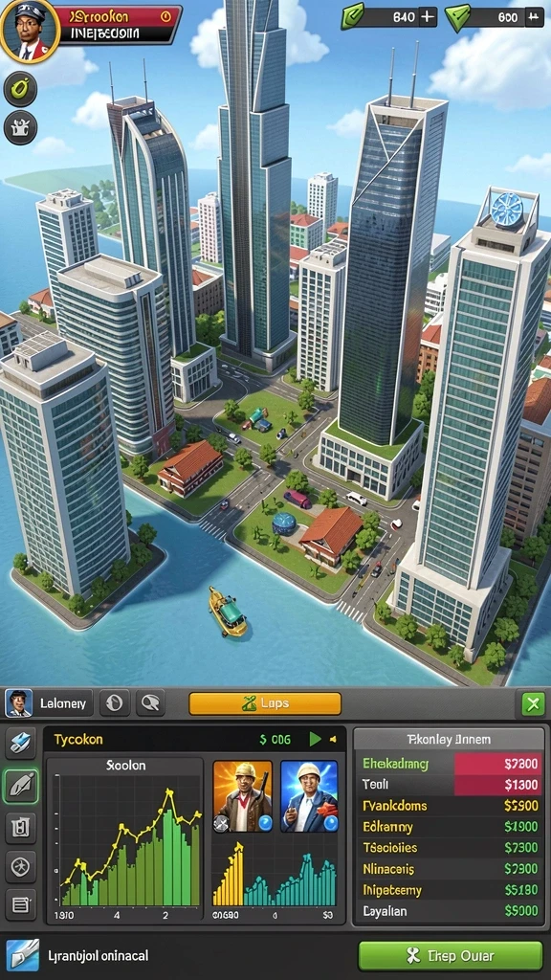This screenshot has width=551, height=980.
Task: Click the green Tkep Ouar button
Action: (x=451, y=956)
